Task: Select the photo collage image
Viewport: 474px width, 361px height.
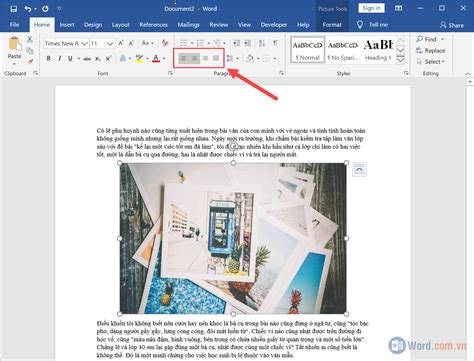Action: [233, 238]
